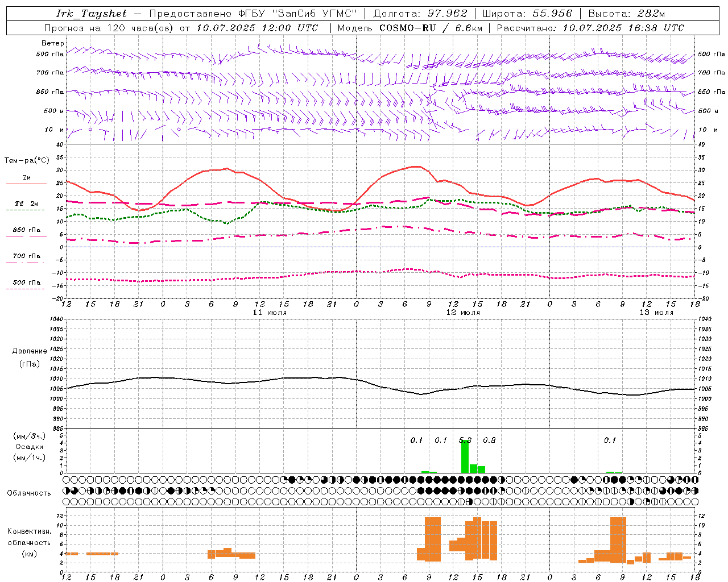
Task: Click the 500 м wind level label on the left
Action: click(54, 111)
